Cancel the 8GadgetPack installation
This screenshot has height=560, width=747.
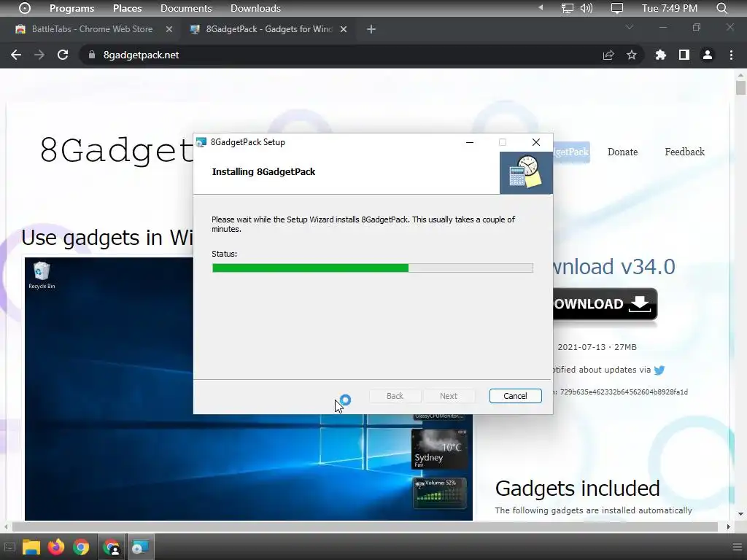click(x=515, y=396)
